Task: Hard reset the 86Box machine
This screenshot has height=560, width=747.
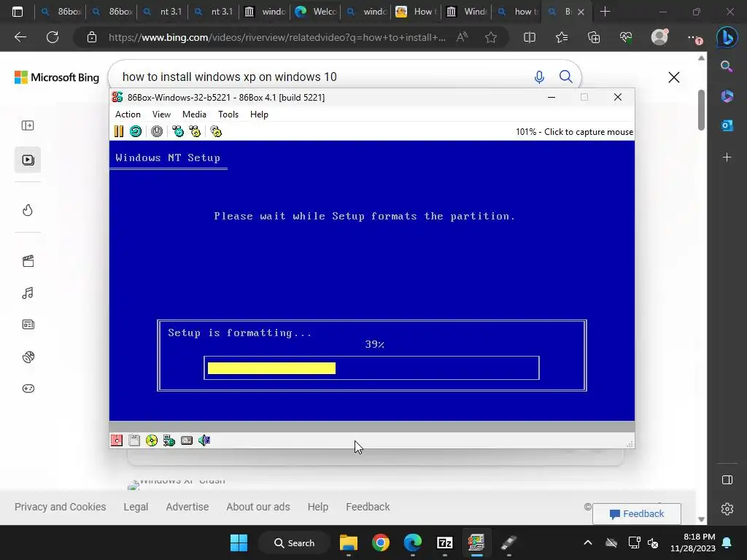Action: 136,131
